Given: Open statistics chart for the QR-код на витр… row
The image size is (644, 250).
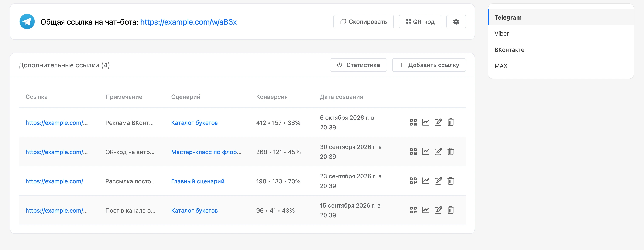Looking at the screenshot, I should coord(425,152).
